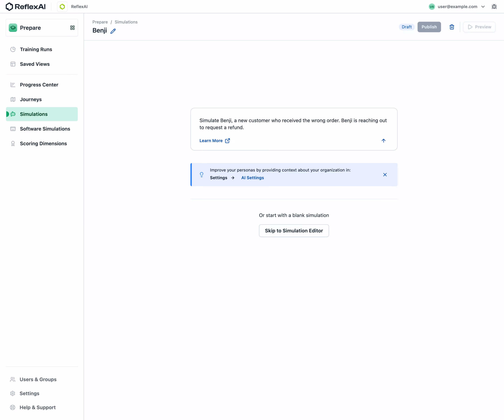Screen dimensions: 504x420
Task: Delete simulation using the trash icon
Action: (452, 27)
